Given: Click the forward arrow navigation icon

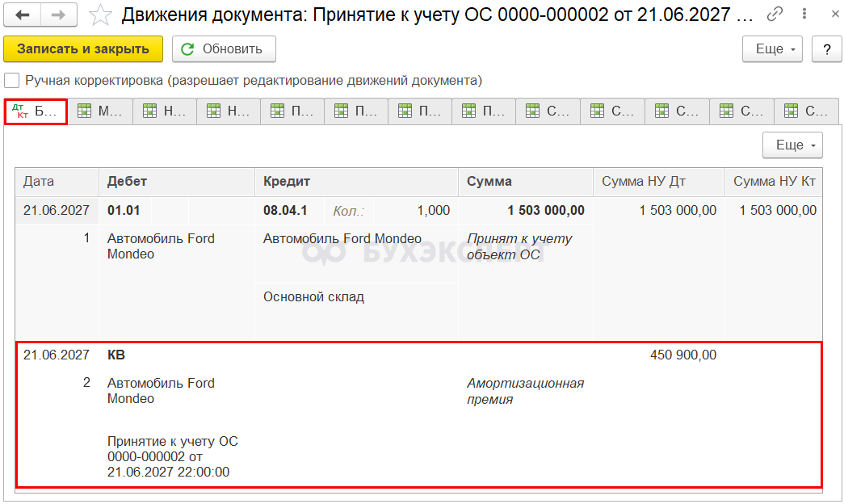Looking at the screenshot, I should click(58, 15).
